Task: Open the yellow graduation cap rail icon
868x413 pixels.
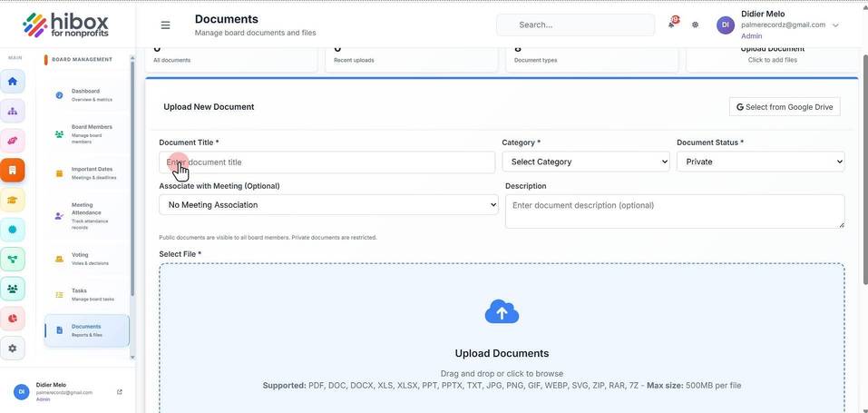Action: click(x=12, y=200)
